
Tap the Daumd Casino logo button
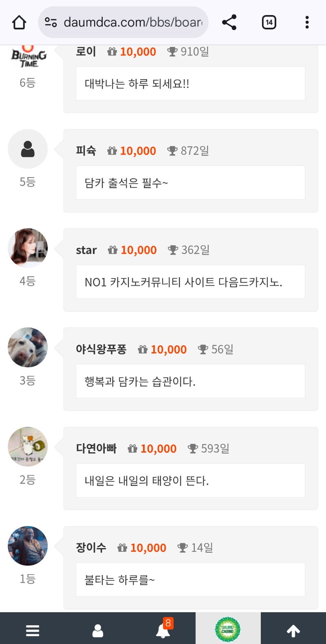pos(228,629)
